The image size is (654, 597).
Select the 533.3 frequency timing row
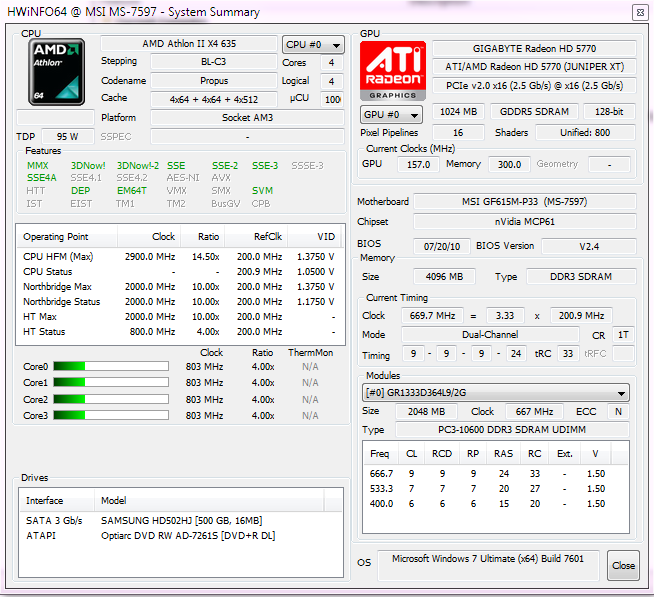coord(495,489)
